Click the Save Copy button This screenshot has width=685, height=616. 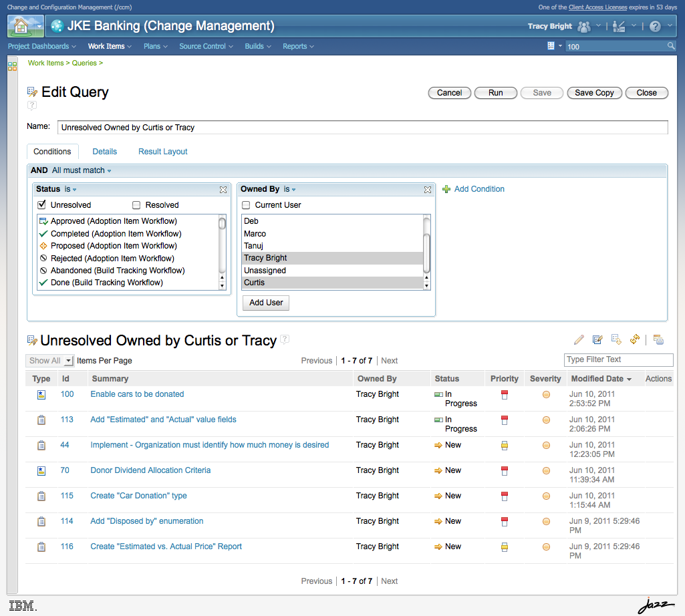594,93
